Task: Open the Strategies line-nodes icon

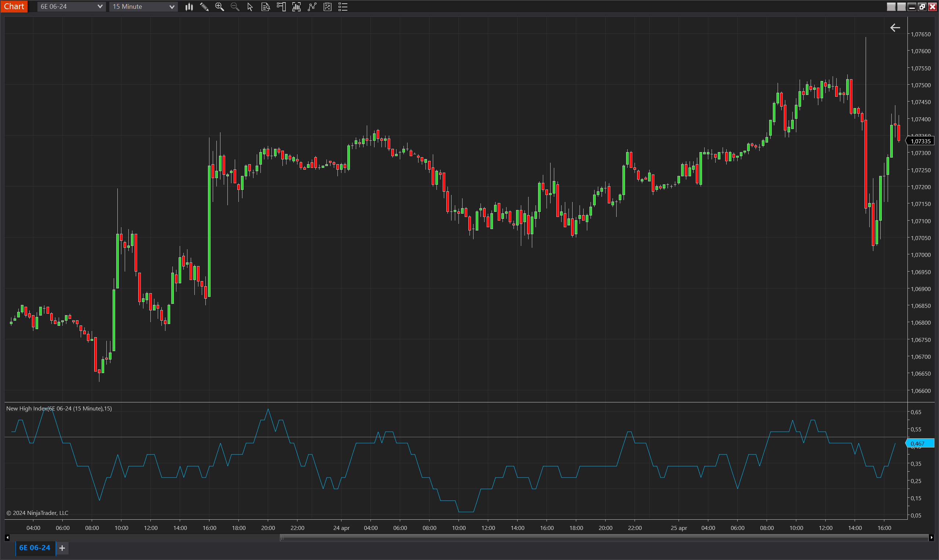Action: point(312,7)
